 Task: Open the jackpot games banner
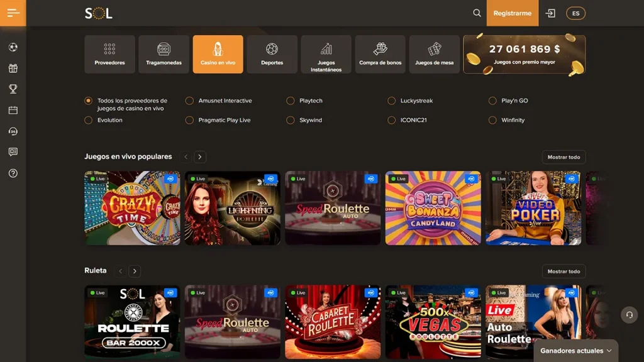524,54
